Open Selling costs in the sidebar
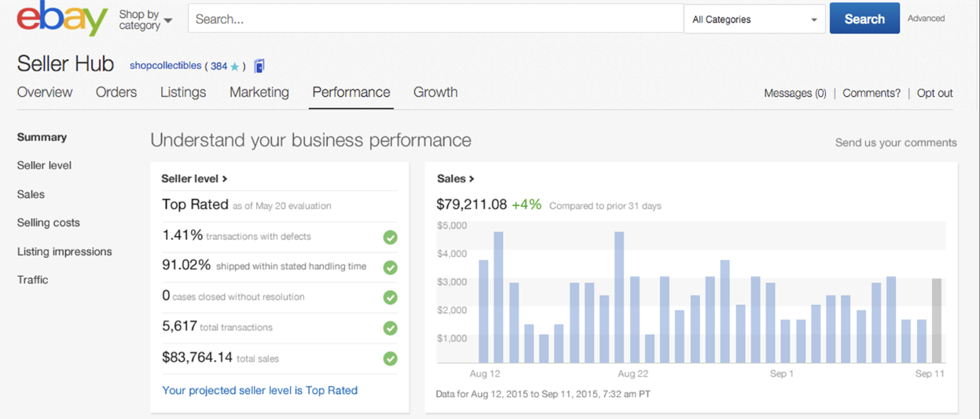 click(48, 222)
